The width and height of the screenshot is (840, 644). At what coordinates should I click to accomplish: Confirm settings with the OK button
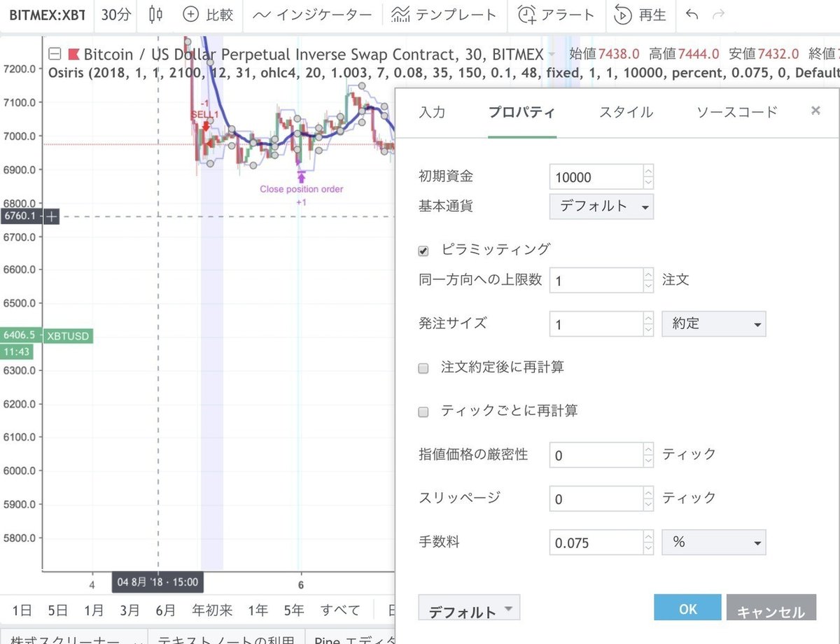[x=687, y=608]
